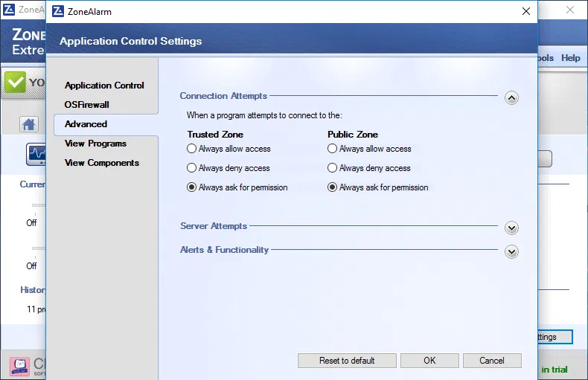Choose Public Zone Always allow access
This screenshot has height=380, width=588.
333,149
